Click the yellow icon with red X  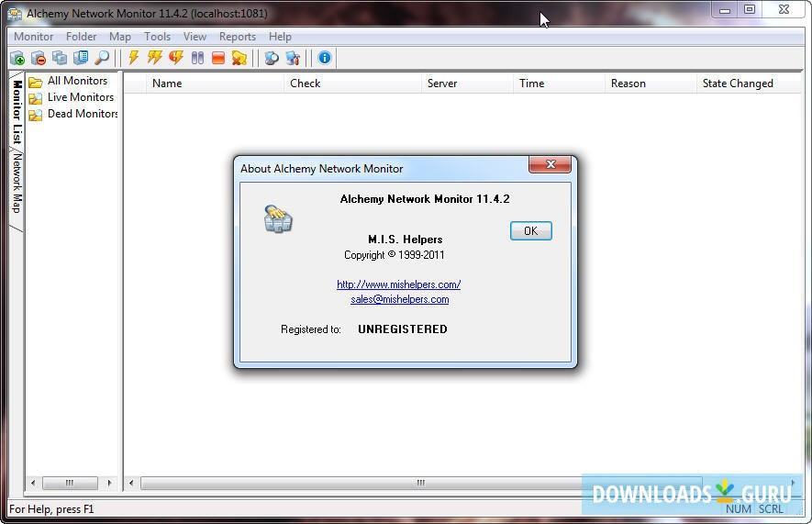239,58
